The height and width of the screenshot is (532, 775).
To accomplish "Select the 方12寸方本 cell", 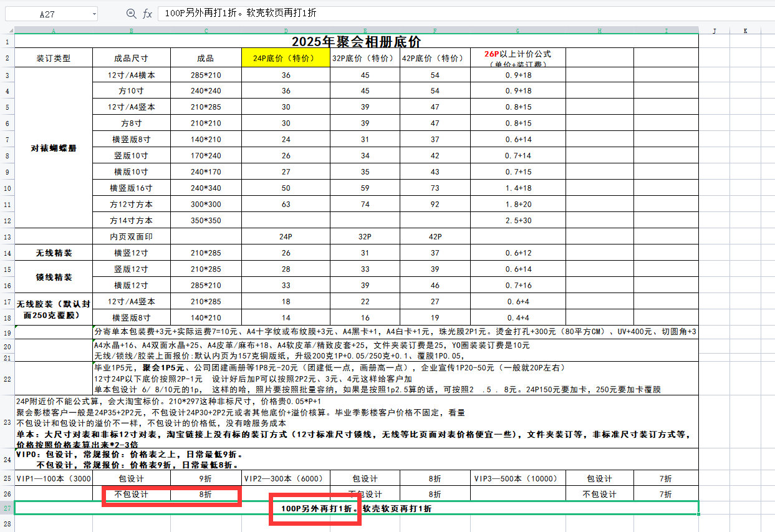I will [131, 204].
